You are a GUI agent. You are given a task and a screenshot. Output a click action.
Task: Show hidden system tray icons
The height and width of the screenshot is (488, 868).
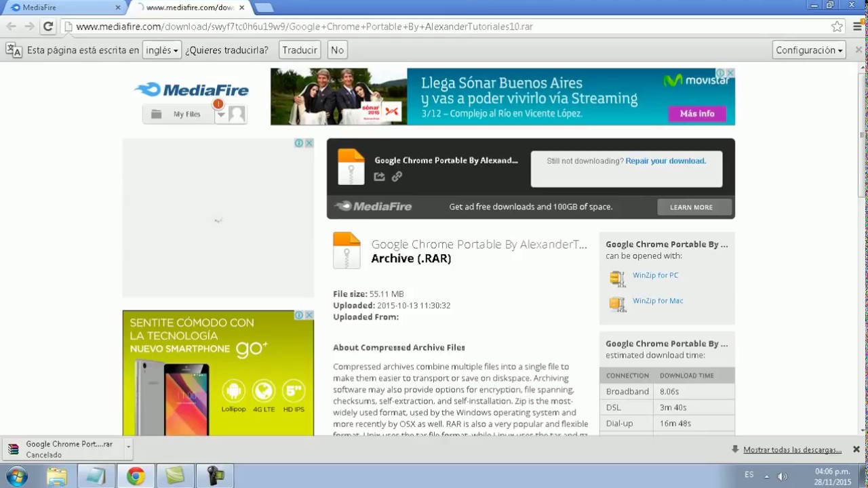tap(766, 476)
